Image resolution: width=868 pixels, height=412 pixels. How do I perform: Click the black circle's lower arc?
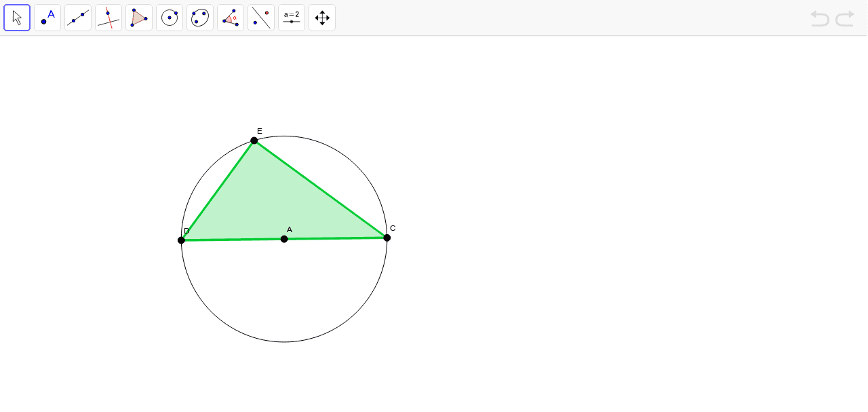click(284, 341)
